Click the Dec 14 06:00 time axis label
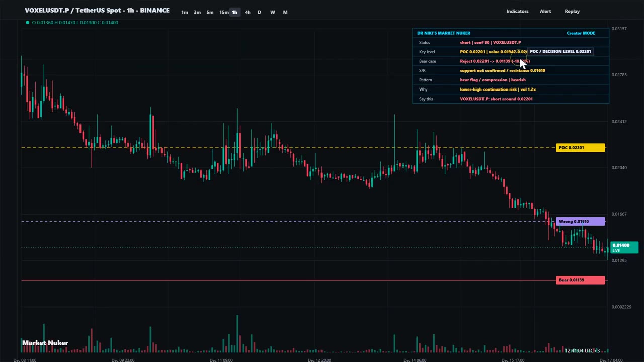The width and height of the screenshot is (644, 362). click(x=415, y=360)
